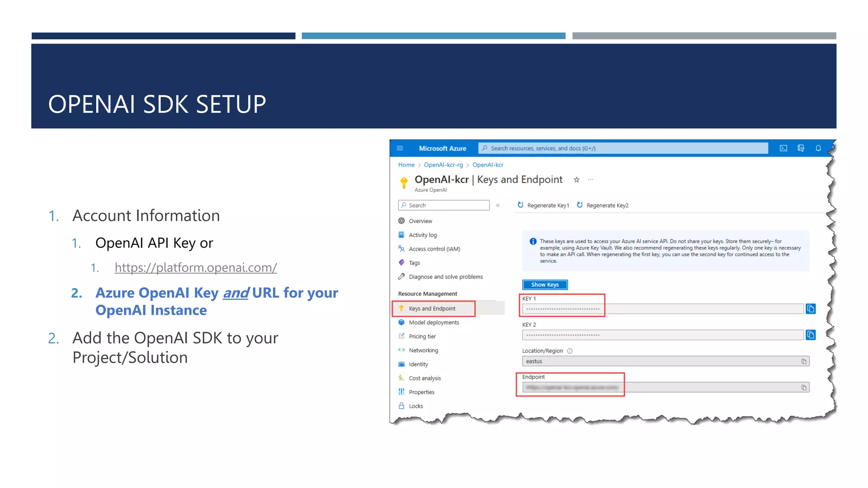Image resolution: width=868 pixels, height=488 pixels.
Task: Click the Azure global search box
Action: pos(623,148)
